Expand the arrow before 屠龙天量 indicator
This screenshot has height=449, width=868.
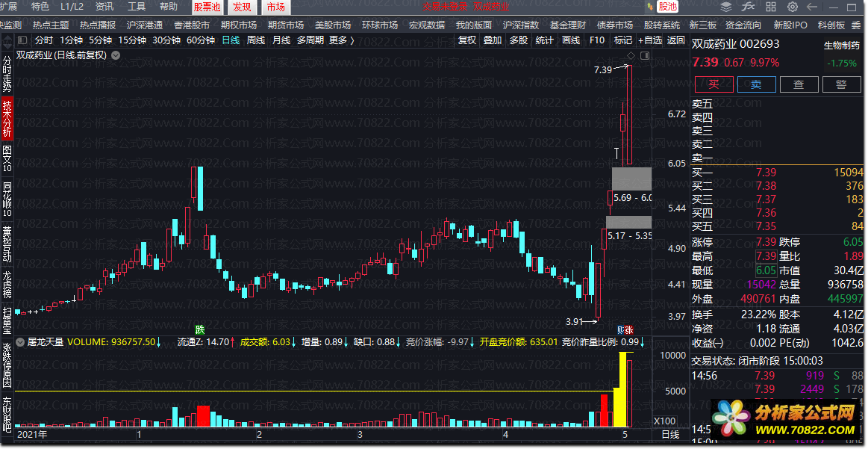(x=21, y=342)
